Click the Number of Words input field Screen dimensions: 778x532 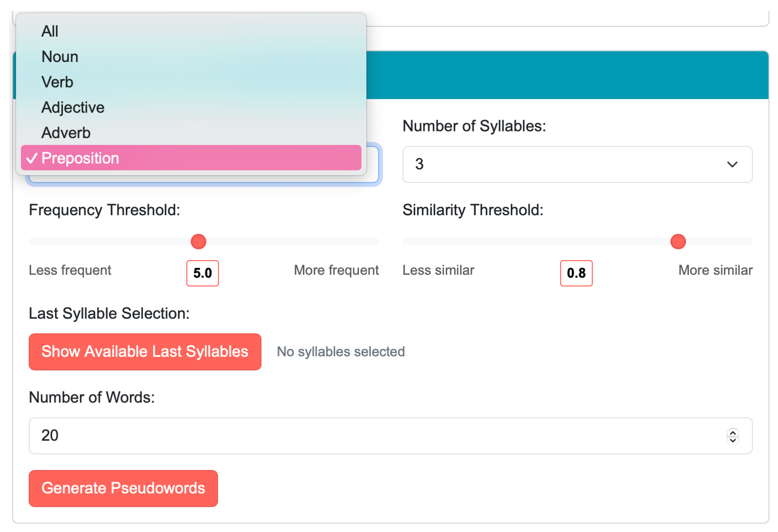[x=368, y=436]
